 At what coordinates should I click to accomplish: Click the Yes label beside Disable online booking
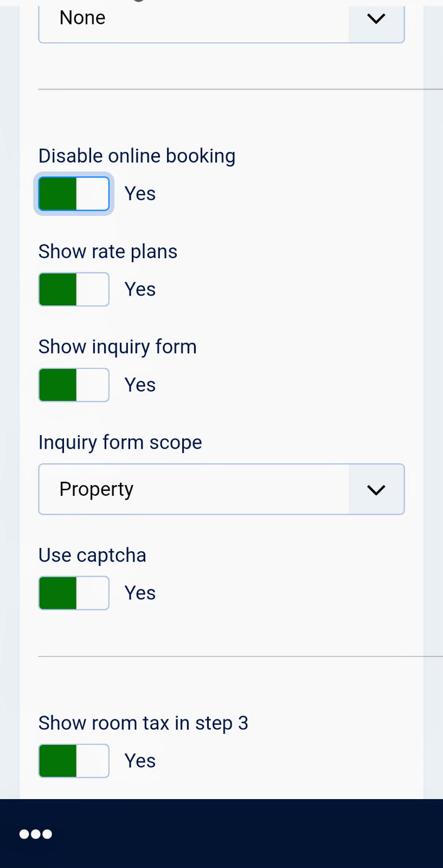(x=140, y=194)
